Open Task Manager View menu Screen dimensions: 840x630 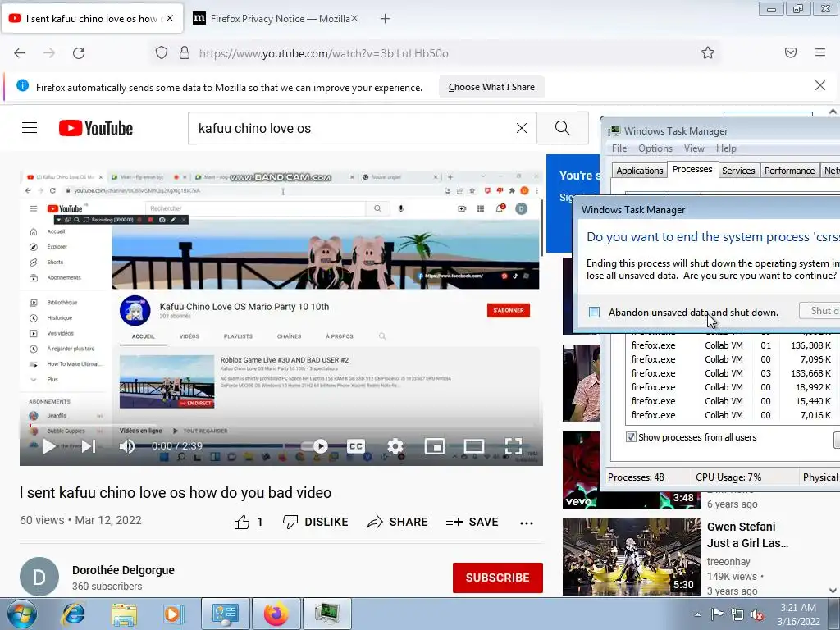click(x=694, y=148)
